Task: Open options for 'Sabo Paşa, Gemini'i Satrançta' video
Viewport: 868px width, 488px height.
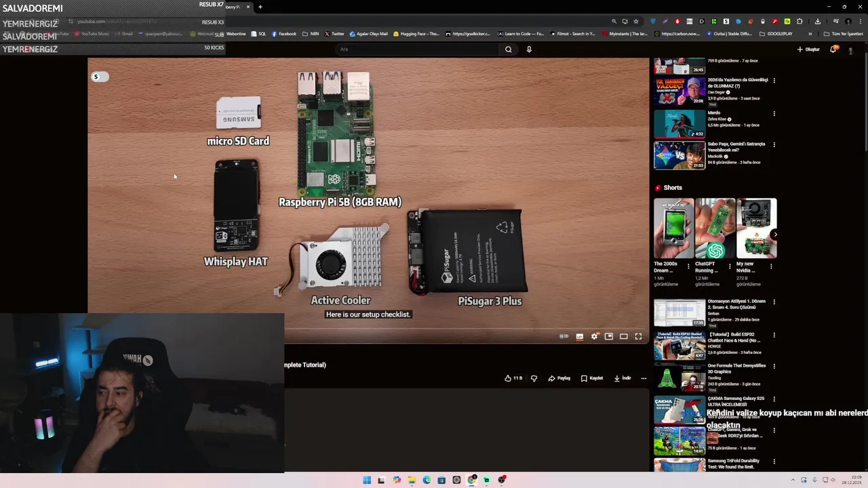Action: pyautogui.click(x=774, y=145)
